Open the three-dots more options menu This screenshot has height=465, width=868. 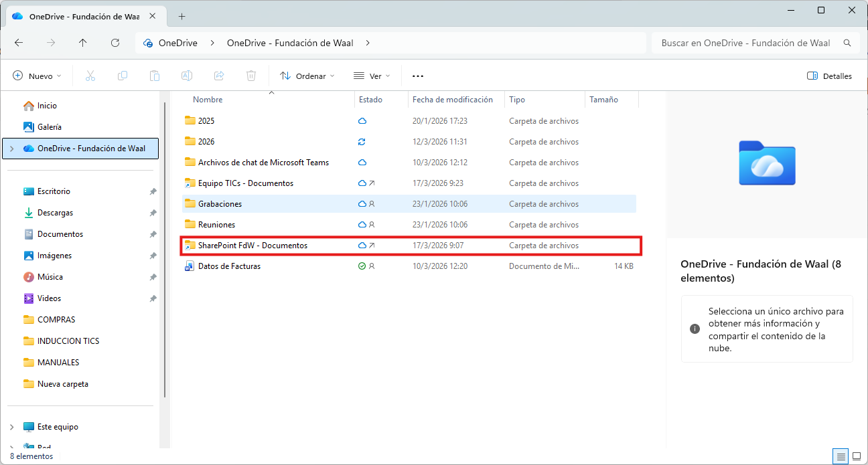coord(418,76)
